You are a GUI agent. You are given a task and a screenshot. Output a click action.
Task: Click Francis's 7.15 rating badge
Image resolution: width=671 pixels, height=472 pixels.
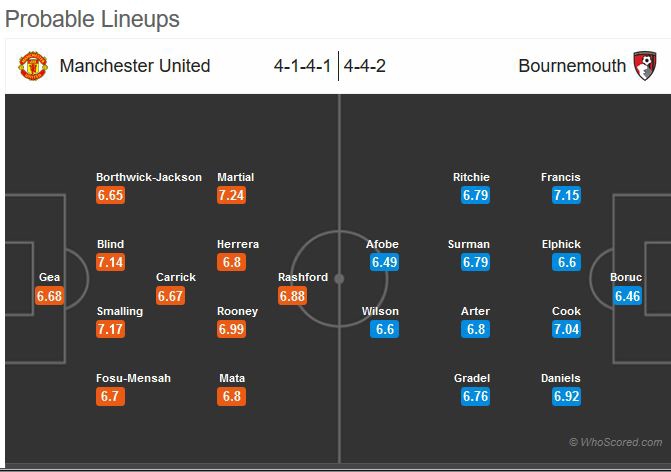tap(566, 195)
